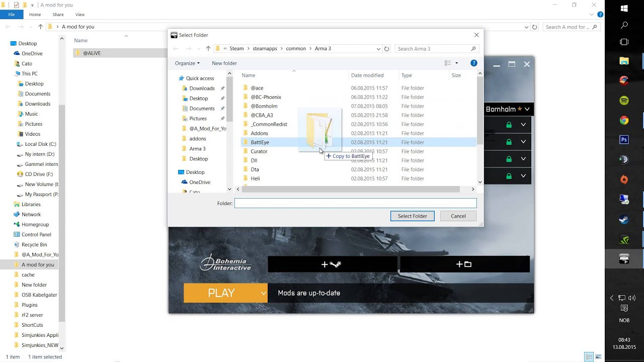Click the search magnifier in Search Arma 3
The width and height of the screenshot is (644, 362).
tap(473, 49)
